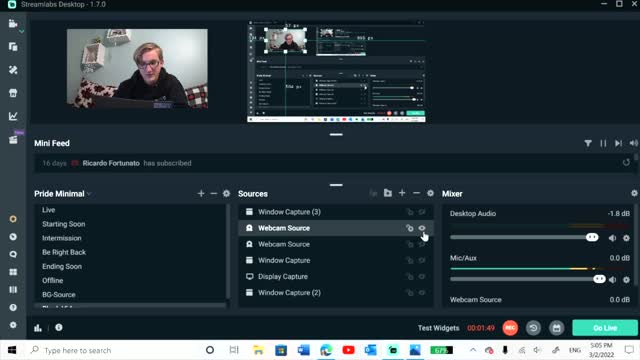The image size is (640, 360).
Task: Filter events in Mini Feed
Action: tap(588, 143)
